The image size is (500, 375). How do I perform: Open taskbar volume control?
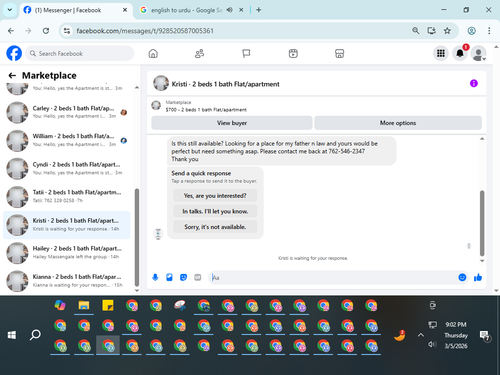[432, 344]
